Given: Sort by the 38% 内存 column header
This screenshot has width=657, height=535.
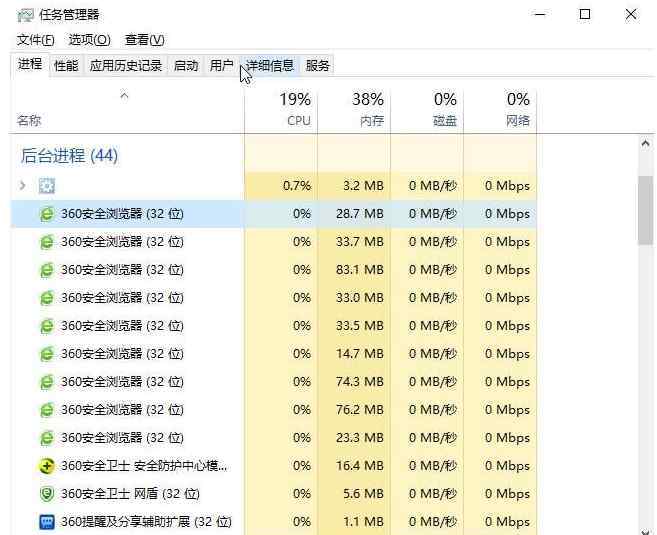Looking at the screenshot, I should tap(354, 110).
